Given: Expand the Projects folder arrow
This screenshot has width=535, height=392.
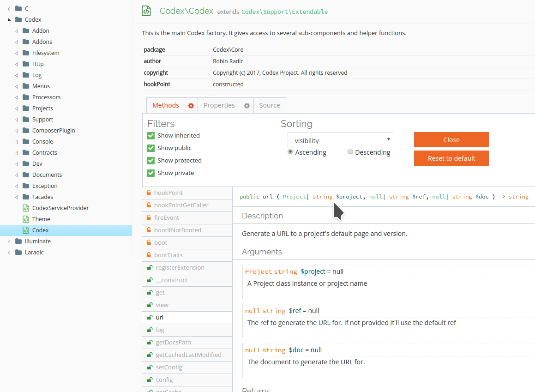Looking at the screenshot, I should (x=16, y=109).
